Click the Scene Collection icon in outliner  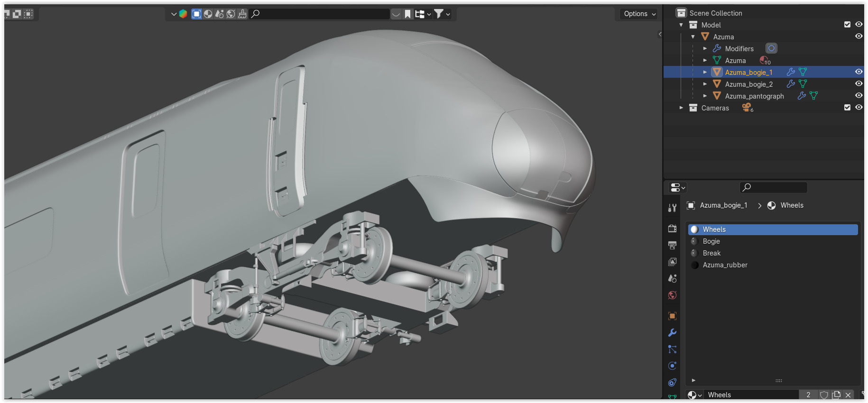(682, 13)
